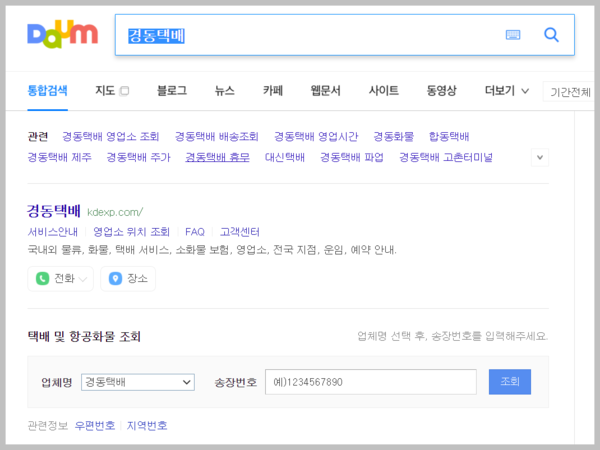
Task: Expand the related searches chevron
Action: (540, 157)
